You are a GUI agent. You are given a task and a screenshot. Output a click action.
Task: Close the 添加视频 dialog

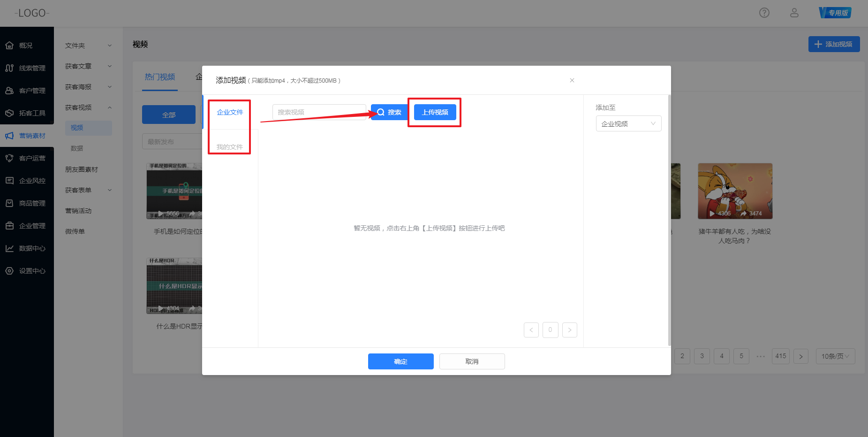pos(572,80)
